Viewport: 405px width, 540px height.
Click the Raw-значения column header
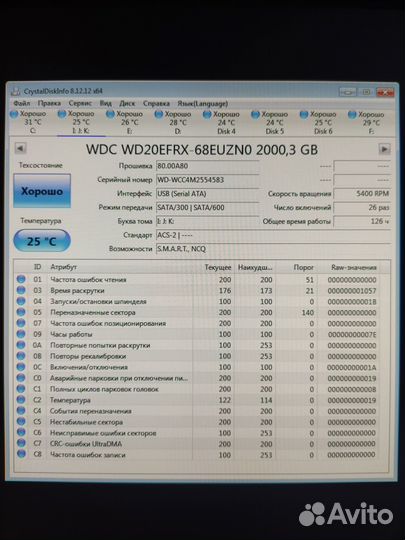point(354,267)
